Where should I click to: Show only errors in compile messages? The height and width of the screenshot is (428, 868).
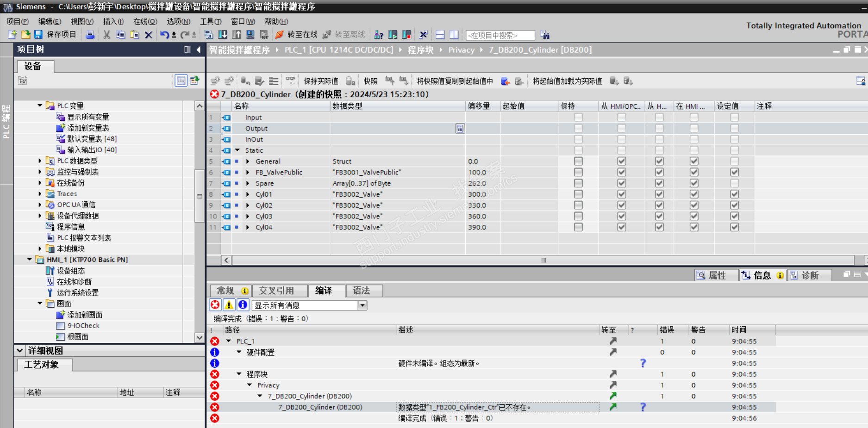215,305
